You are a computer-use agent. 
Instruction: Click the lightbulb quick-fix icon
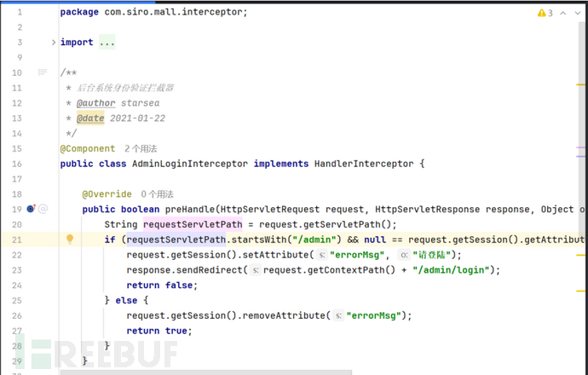(71, 239)
